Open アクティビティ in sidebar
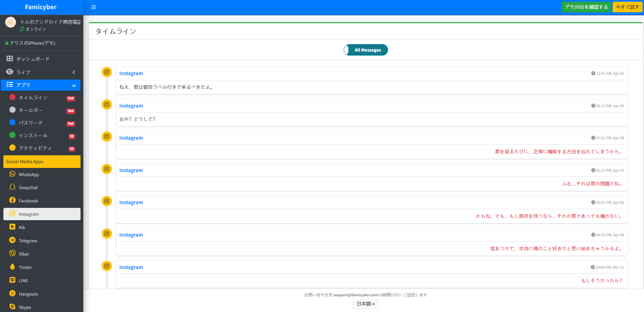644x312 pixels. [42, 148]
